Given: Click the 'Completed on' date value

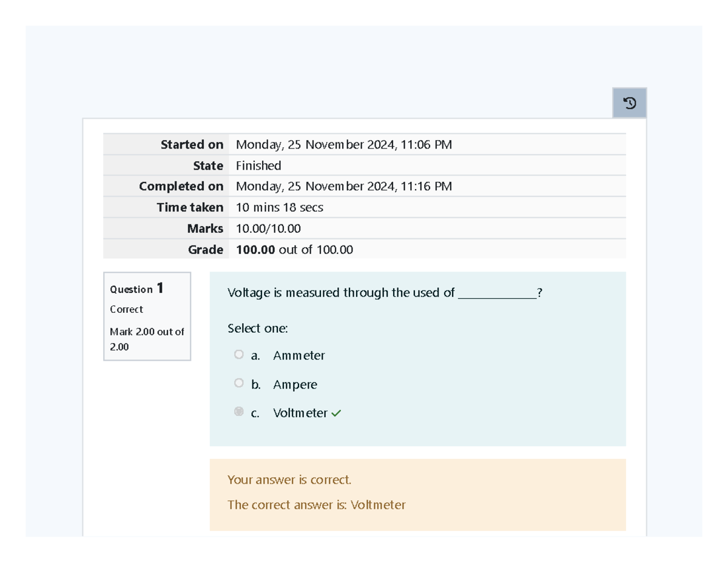Looking at the screenshot, I should pos(344,186).
